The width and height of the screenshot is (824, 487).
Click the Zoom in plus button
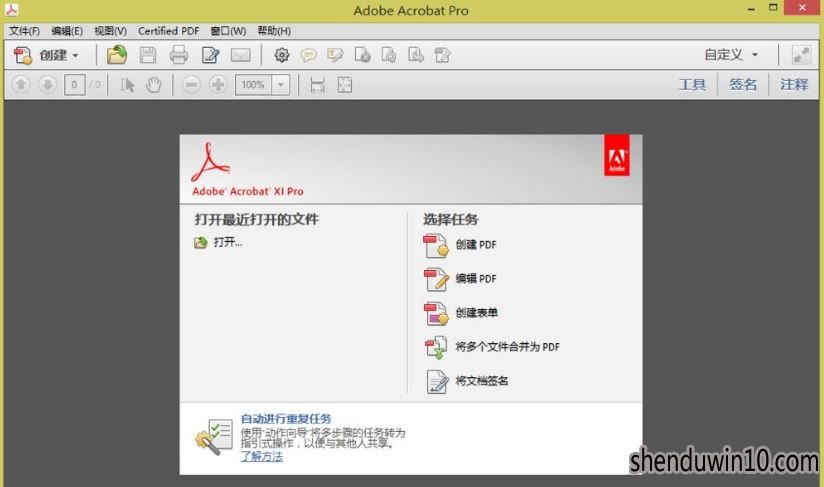point(218,85)
